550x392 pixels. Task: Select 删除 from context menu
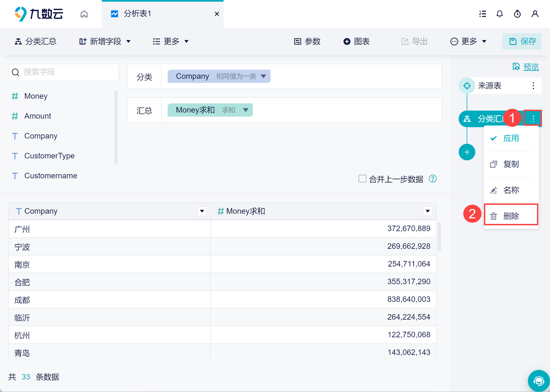click(x=511, y=216)
